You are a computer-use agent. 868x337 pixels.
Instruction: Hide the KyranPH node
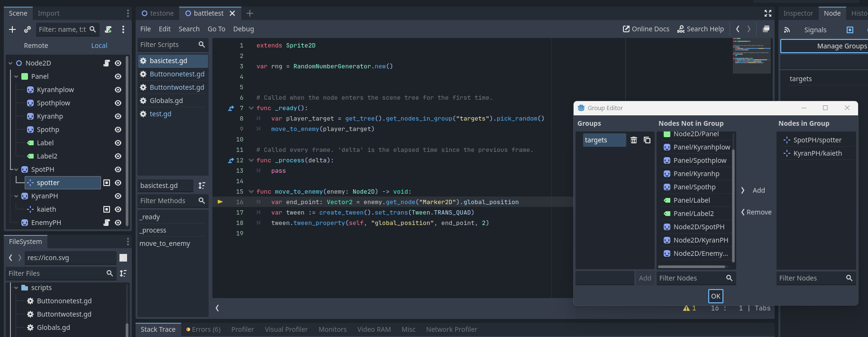pos(118,196)
